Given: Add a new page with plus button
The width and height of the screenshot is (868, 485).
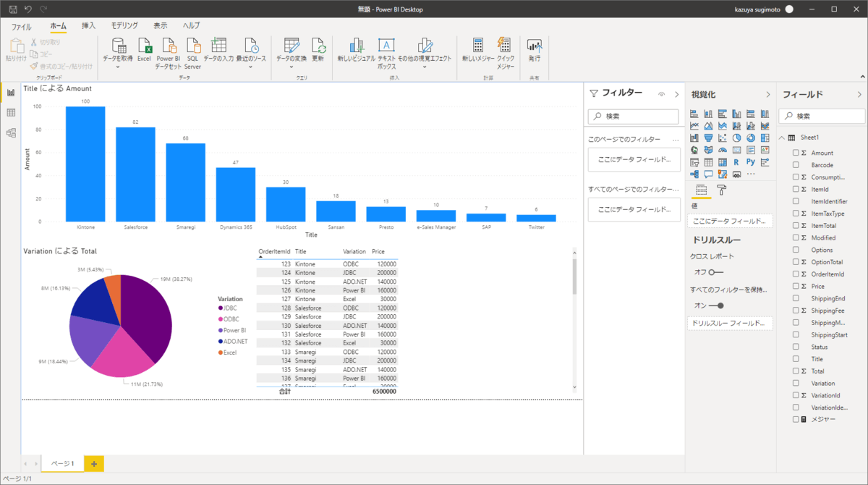Looking at the screenshot, I should [94, 463].
